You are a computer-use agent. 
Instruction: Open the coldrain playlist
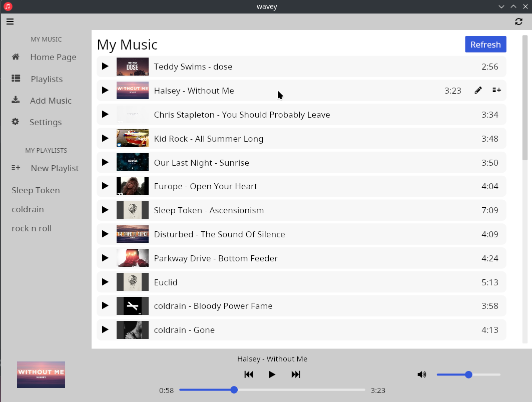tap(28, 209)
